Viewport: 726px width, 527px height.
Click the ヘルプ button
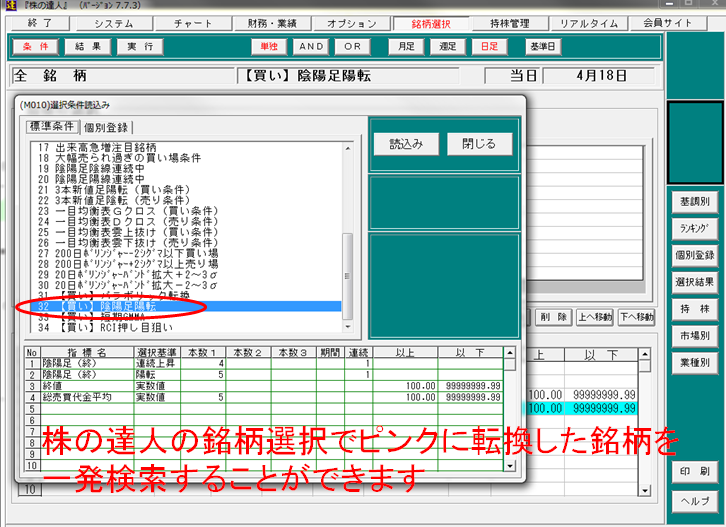tap(694, 501)
